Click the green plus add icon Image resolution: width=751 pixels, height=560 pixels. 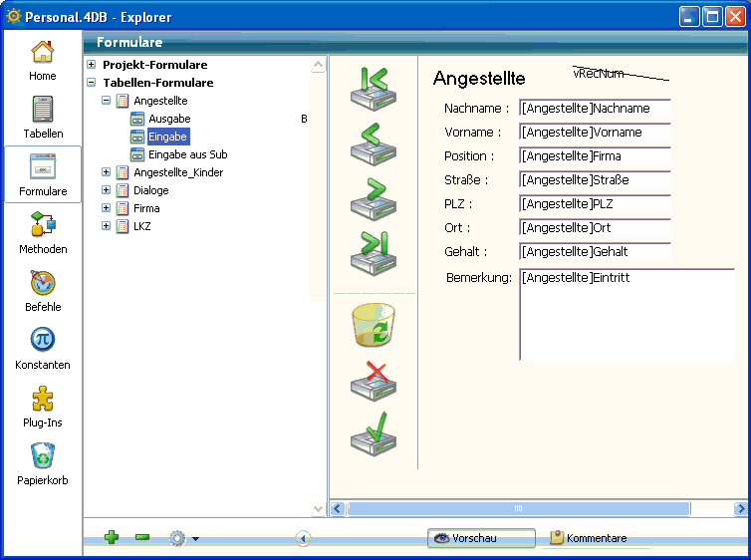click(112, 538)
